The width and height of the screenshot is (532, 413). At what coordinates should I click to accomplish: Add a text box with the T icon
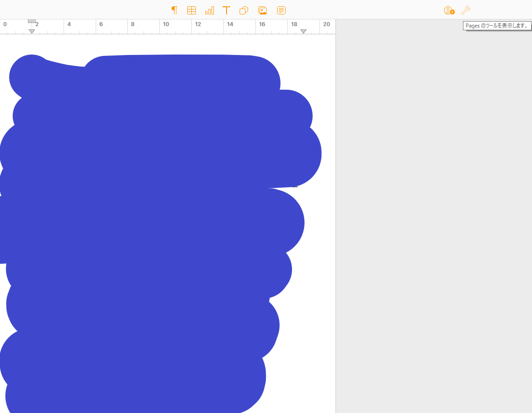click(x=227, y=10)
